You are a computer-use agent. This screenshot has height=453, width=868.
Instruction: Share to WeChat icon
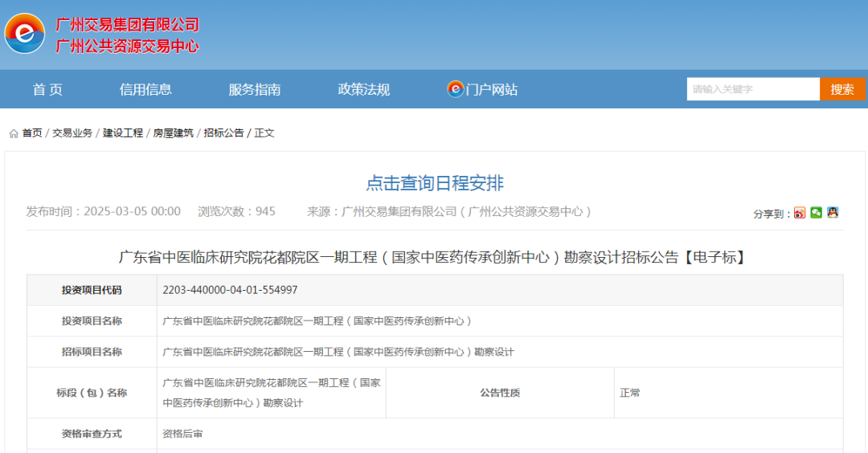[816, 213]
